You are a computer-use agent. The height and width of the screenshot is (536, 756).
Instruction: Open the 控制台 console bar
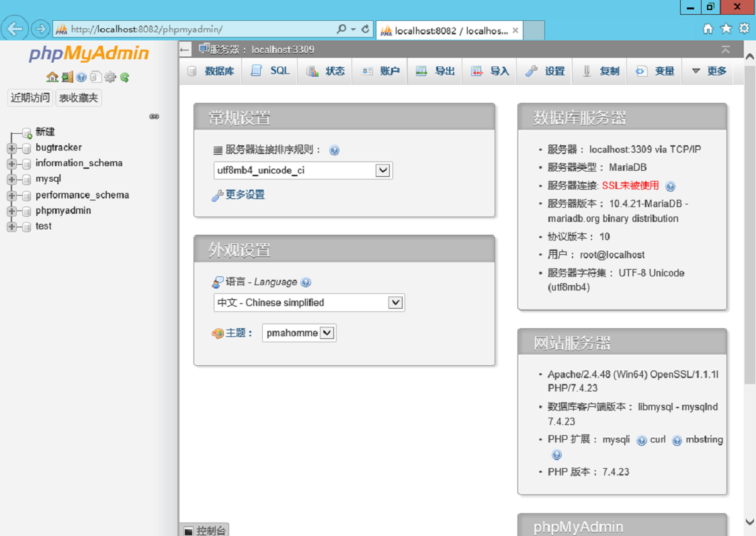pos(204,530)
